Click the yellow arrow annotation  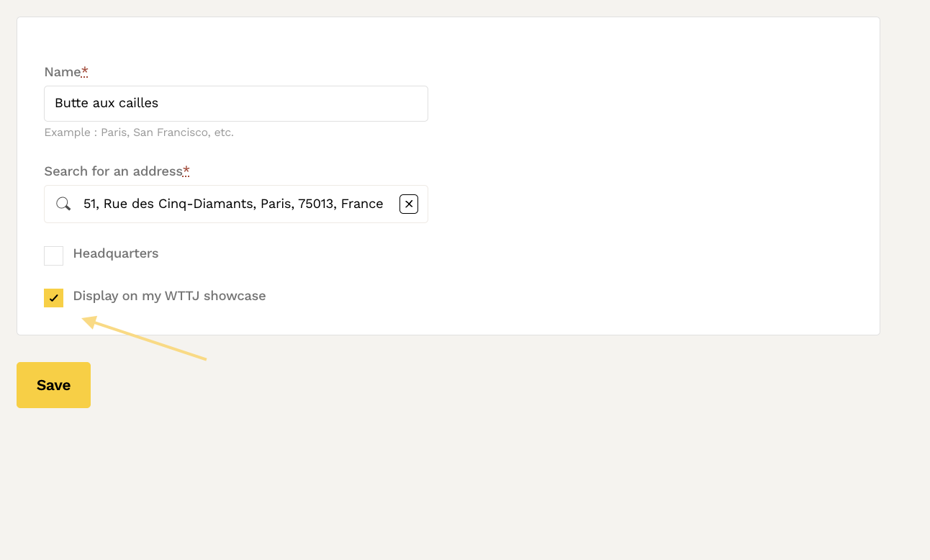(x=144, y=339)
